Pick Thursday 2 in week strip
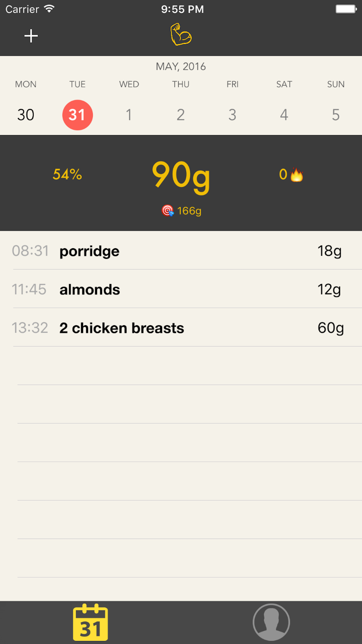This screenshot has height=644, width=362. (x=181, y=115)
